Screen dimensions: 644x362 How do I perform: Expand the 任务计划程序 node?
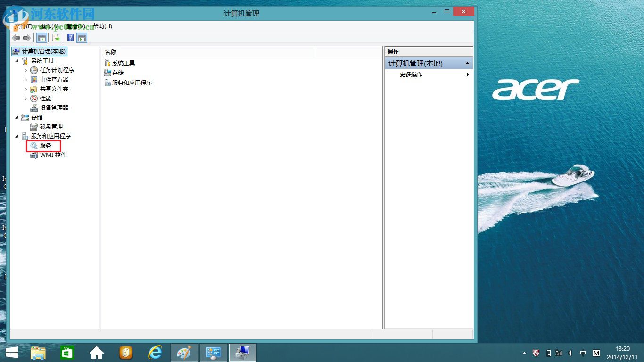point(26,70)
